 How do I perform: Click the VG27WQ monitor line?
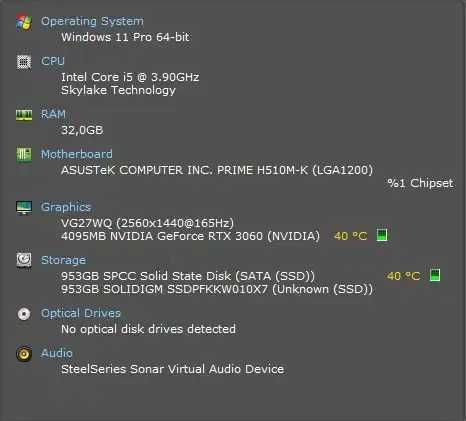(x=147, y=223)
